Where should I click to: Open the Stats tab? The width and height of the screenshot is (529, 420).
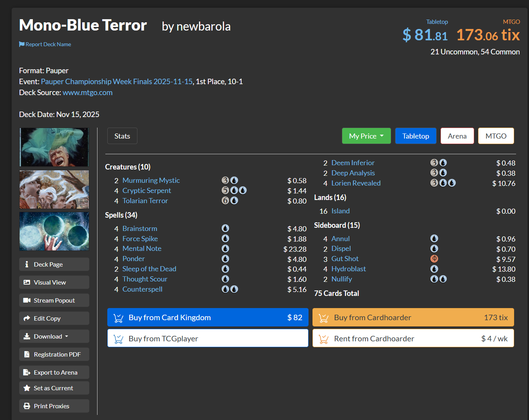click(122, 136)
